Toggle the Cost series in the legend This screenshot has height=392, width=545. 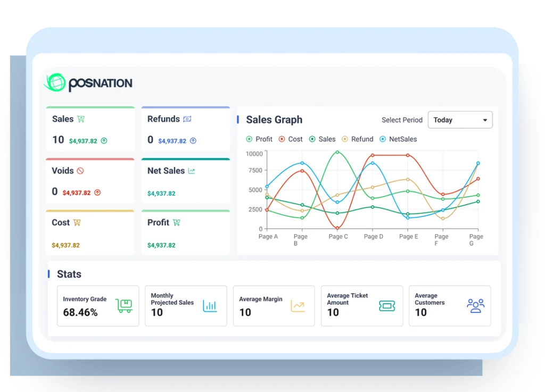[x=291, y=139]
